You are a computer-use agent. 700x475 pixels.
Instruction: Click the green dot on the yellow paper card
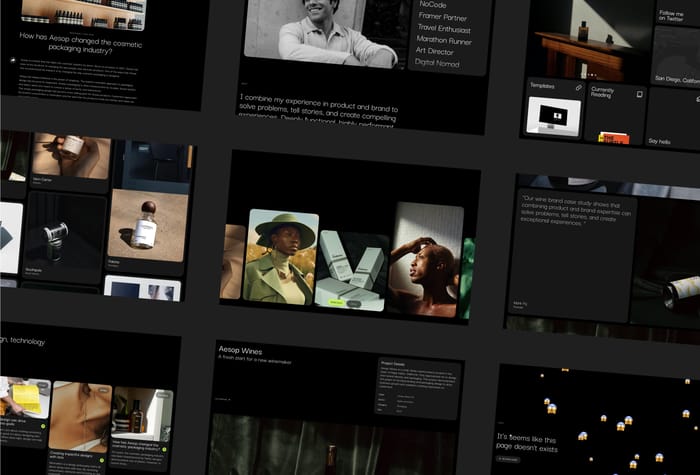pyautogui.click(x=43, y=426)
